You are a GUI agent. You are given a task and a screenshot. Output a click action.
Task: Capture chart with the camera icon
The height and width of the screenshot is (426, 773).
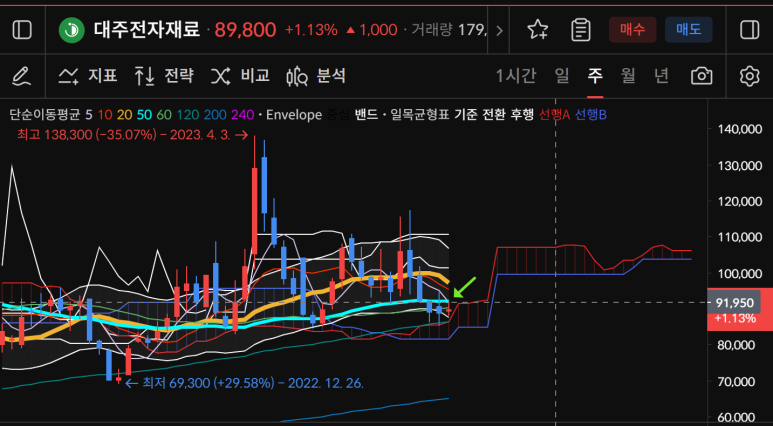(x=702, y=76)
